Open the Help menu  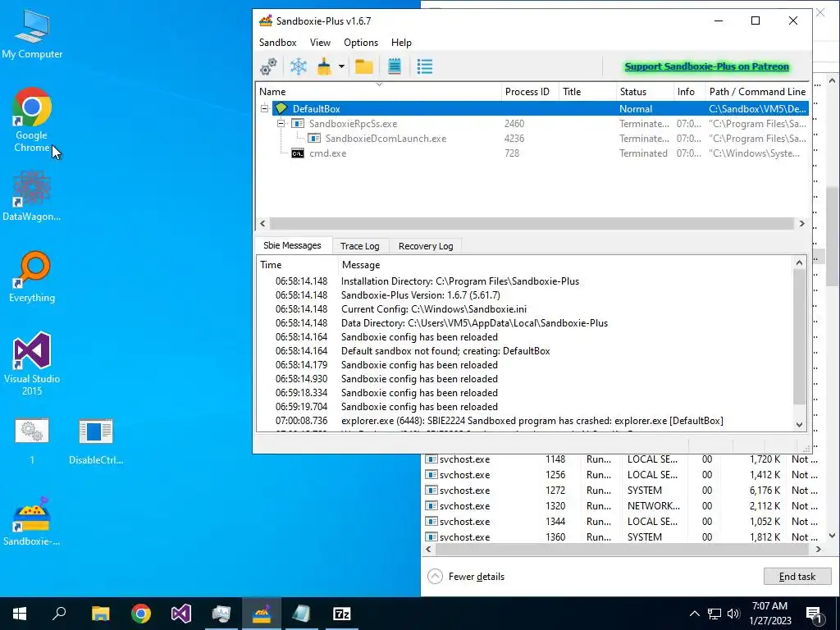[x=401, y=43]
